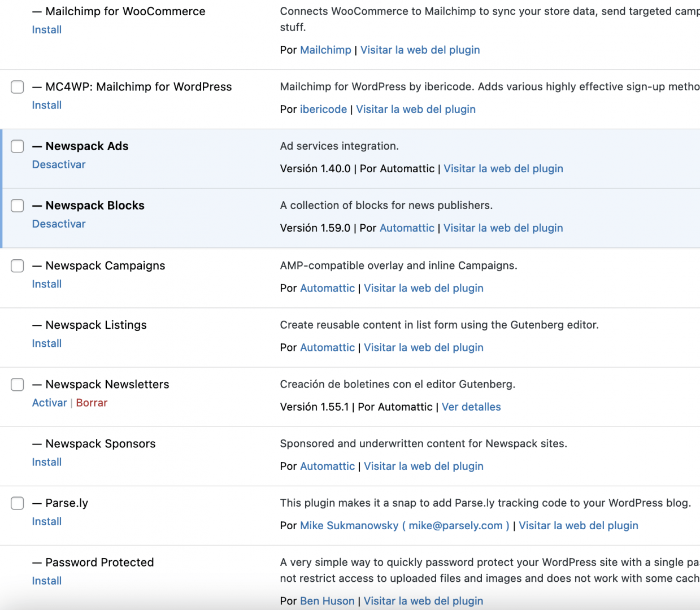Tick the checkbox for MC4WP: Mailchimp for WordPress

click(x=18, y=87)
